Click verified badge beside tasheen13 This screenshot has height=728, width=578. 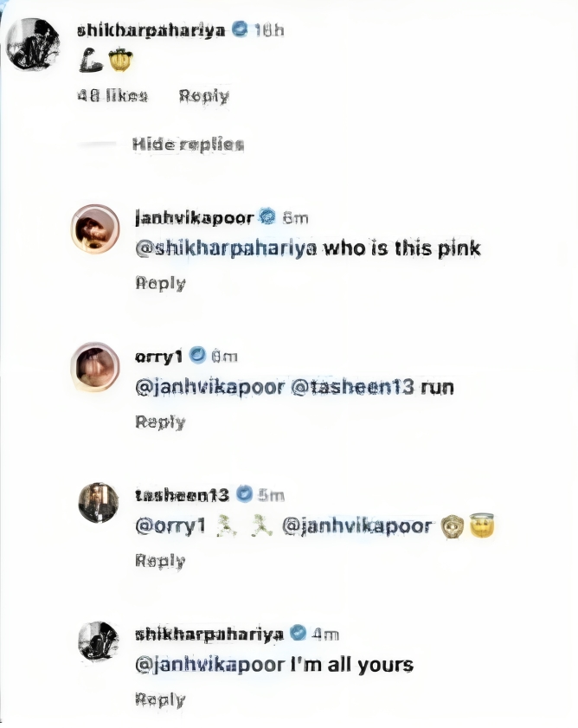(x=244, y=493)
